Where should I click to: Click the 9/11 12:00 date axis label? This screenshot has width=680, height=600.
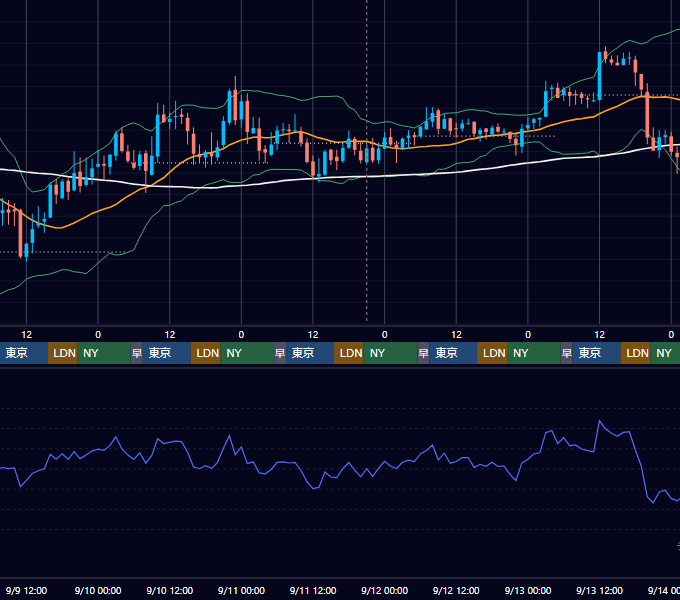[x=313, y=590]
